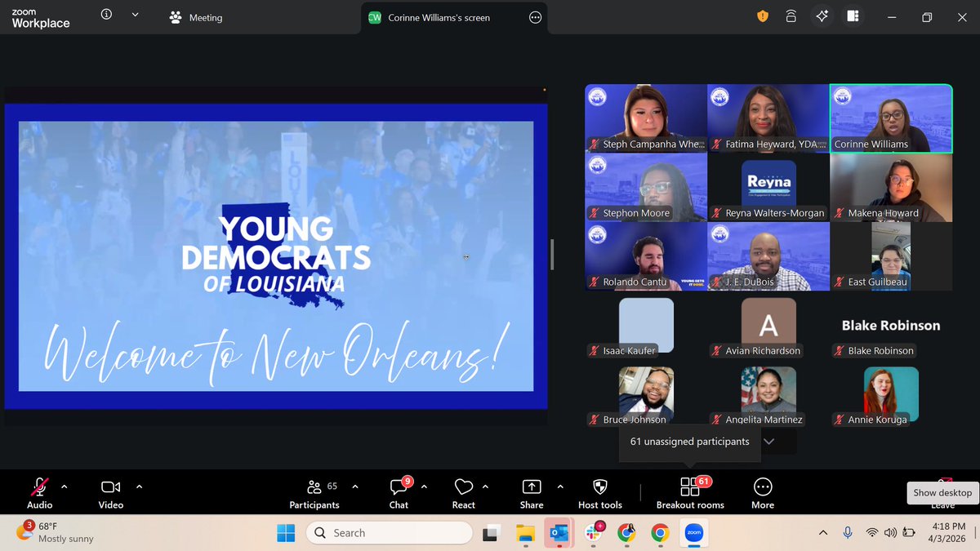Image resolution: width=980 pixels, height=551 pixels.
Task: Show hidden system tray icons
Action: 823,533
